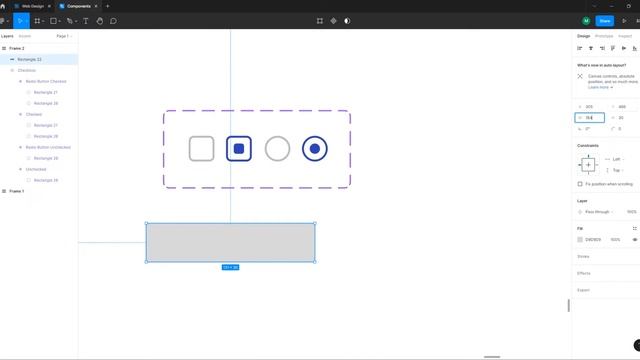Click the layer opacity percentage field
The height and width of the screenshot is (360, 640).
coord(631,212)
